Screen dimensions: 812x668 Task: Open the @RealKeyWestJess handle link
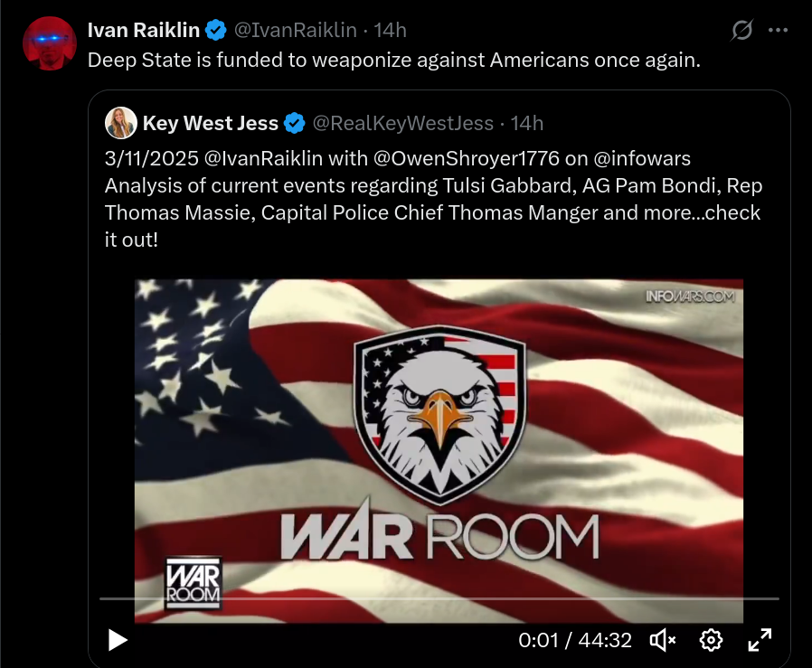[x=403, y=123]
